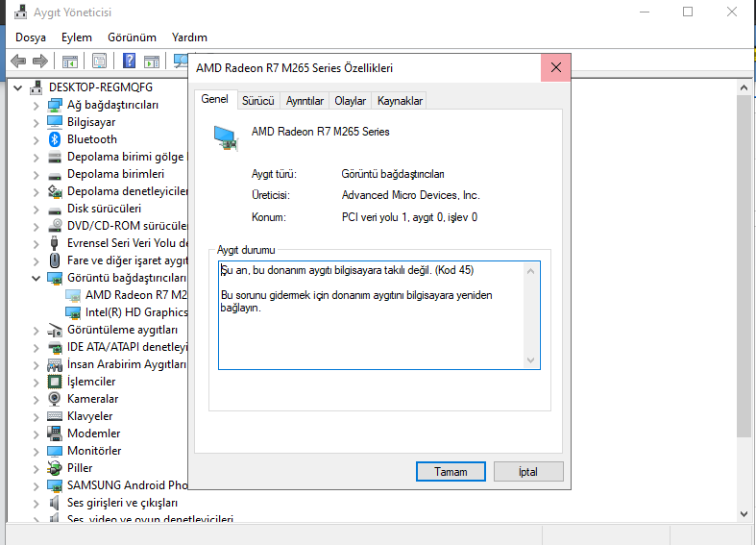Select the SAMSUNG Android Phone tree item

tap(128, 485)
